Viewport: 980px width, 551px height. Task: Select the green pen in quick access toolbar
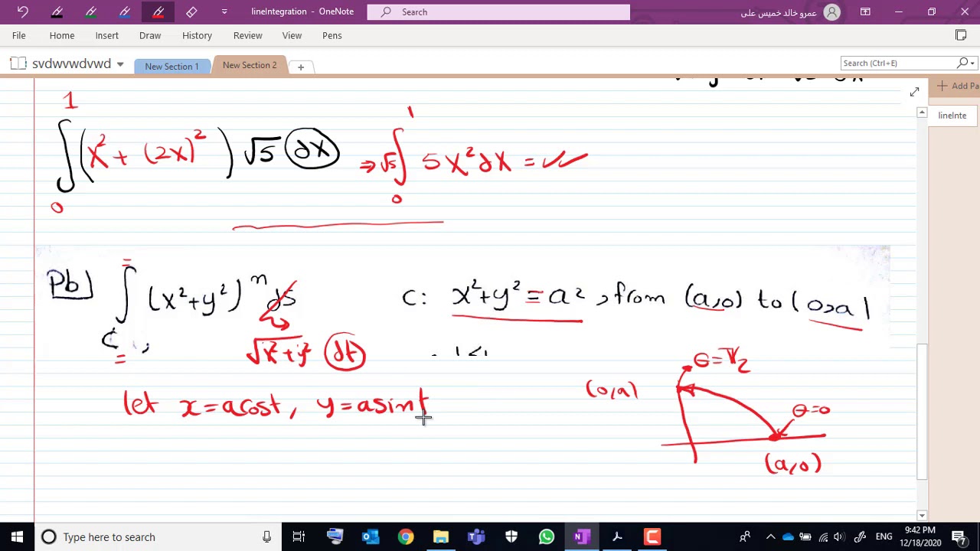click(x=90, y=11)
